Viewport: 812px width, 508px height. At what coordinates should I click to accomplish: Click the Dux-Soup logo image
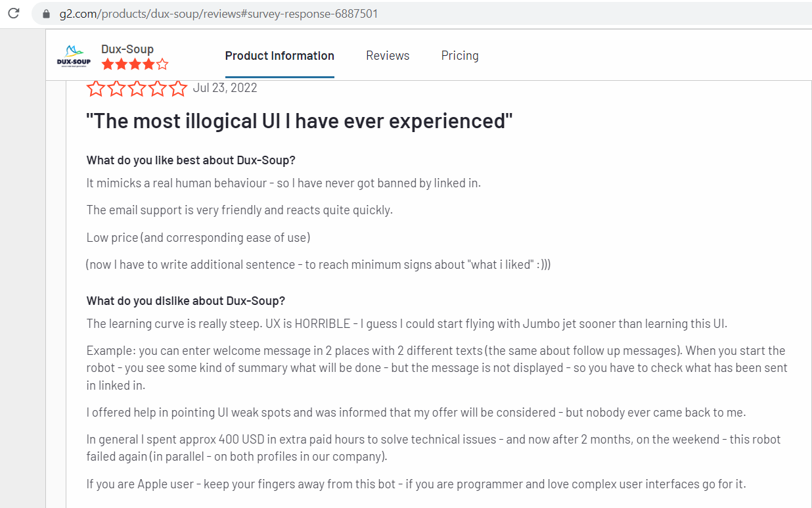tap(74, 57)
